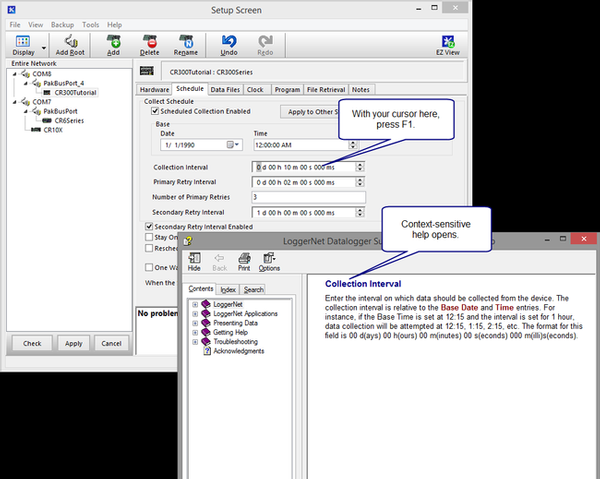This screenshot has width=600, height=479.
Task: Expand the Getting Help topic
Action: [195, 332]
